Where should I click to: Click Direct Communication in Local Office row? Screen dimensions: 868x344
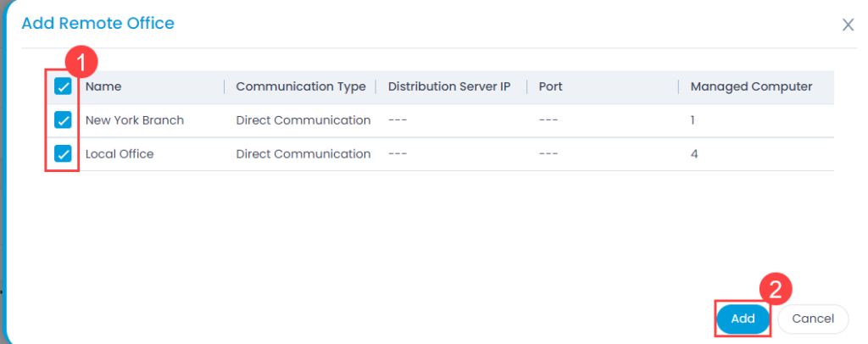[x=303, y=153]
